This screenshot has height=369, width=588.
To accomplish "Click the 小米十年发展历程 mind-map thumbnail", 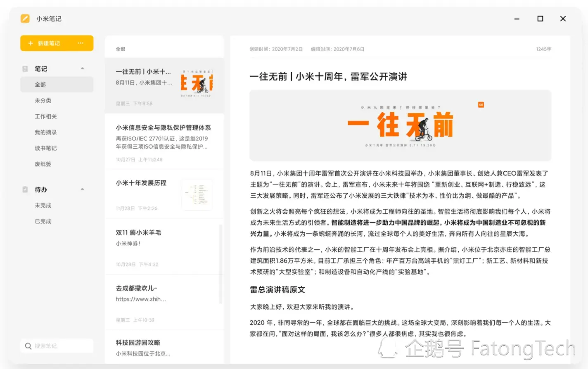I will click(x=197, y=195).
